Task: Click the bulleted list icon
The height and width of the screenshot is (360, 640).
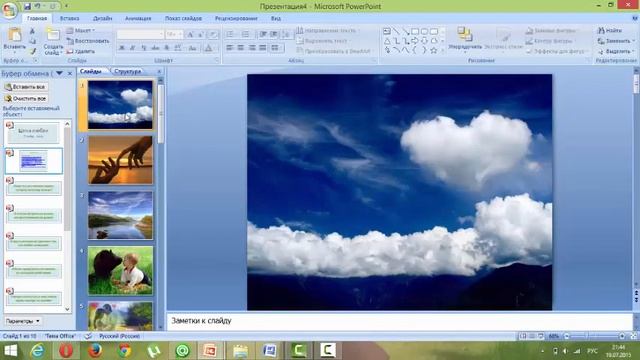Action: click(231, 34)
